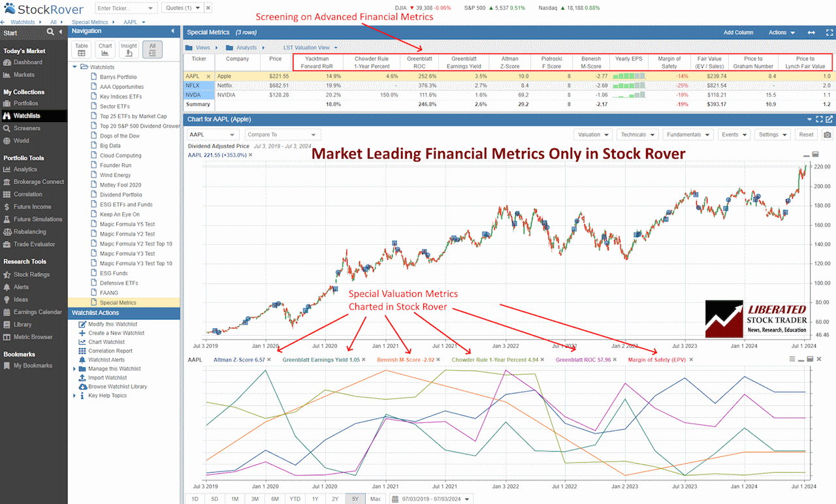Open the Analysts folder menu
The width and height of the screenshot is (836, 504).
point(244,47)
